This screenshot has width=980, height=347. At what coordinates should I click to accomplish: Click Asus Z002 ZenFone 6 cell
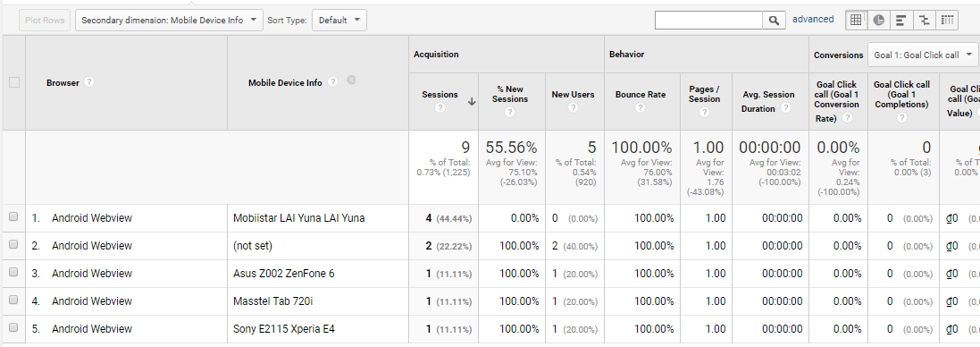point(284,274)
